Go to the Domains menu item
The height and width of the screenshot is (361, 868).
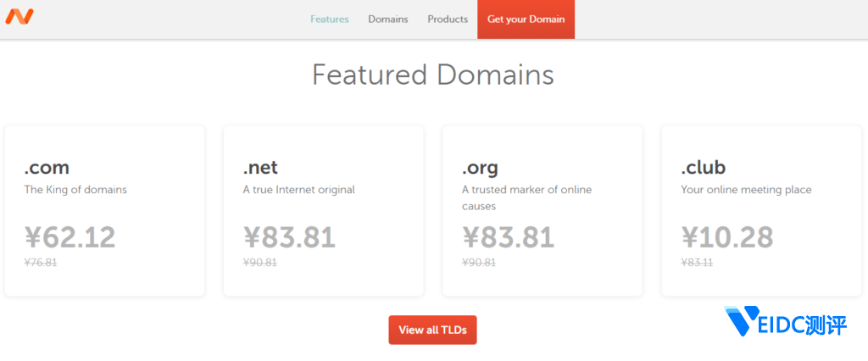387,19
